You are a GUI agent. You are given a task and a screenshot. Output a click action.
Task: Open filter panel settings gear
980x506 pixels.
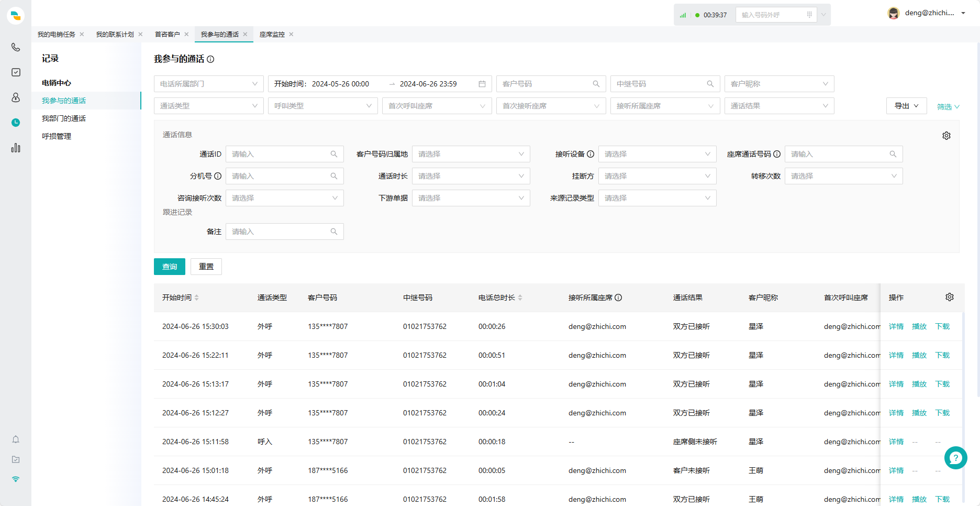946,136
